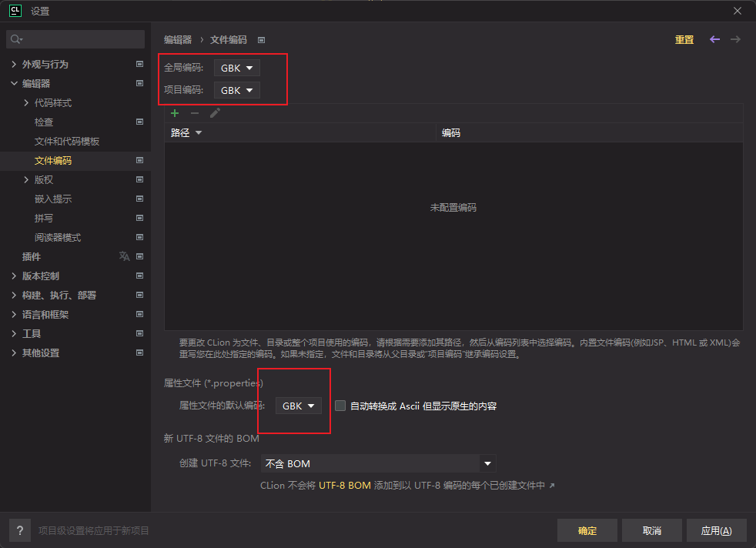
Task: Click the project icon on 工具 row
Action: pyautogui.click(x=140, y=333)
